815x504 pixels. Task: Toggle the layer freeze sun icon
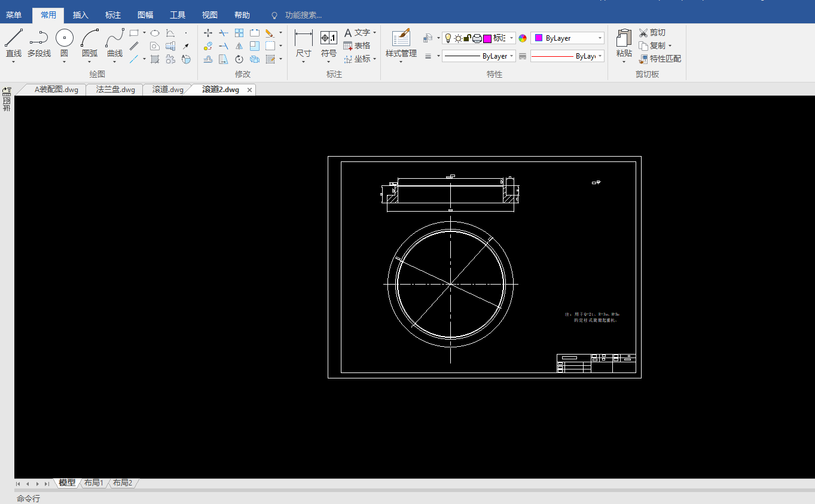(457, 38)
